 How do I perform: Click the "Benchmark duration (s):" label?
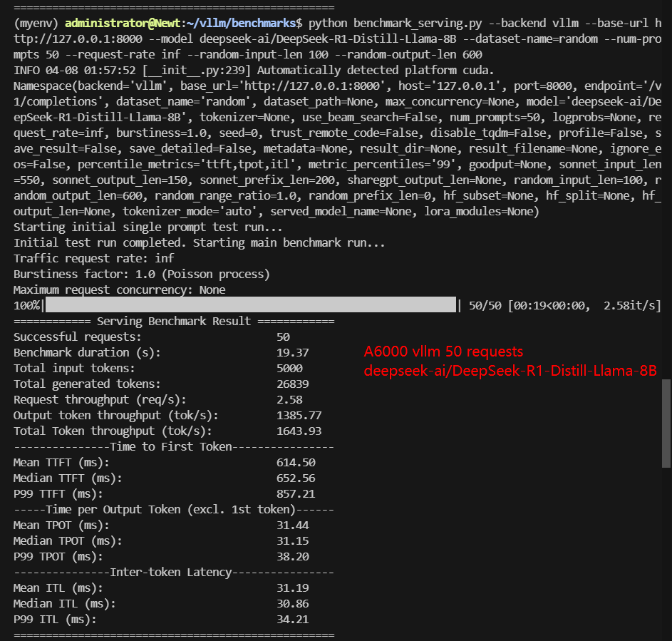pyautogui.click(x=87, y=352)
